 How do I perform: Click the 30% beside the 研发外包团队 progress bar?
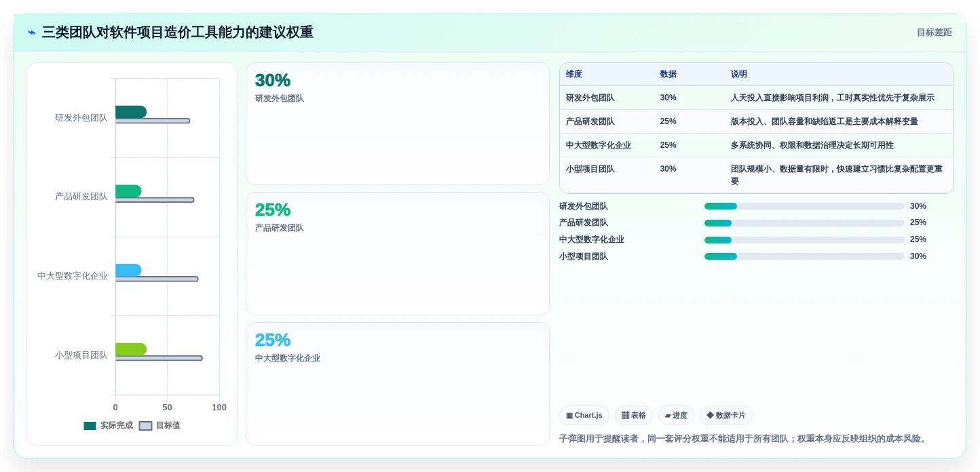tap(918, 206)
